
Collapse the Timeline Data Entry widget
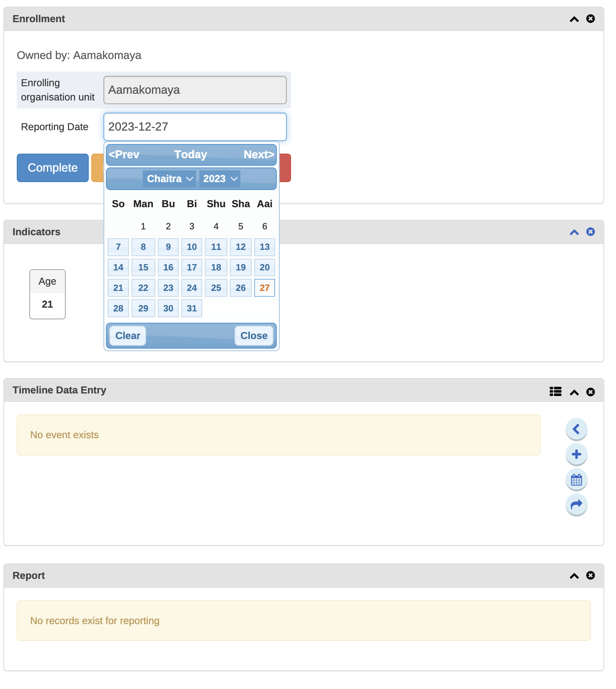574,392
